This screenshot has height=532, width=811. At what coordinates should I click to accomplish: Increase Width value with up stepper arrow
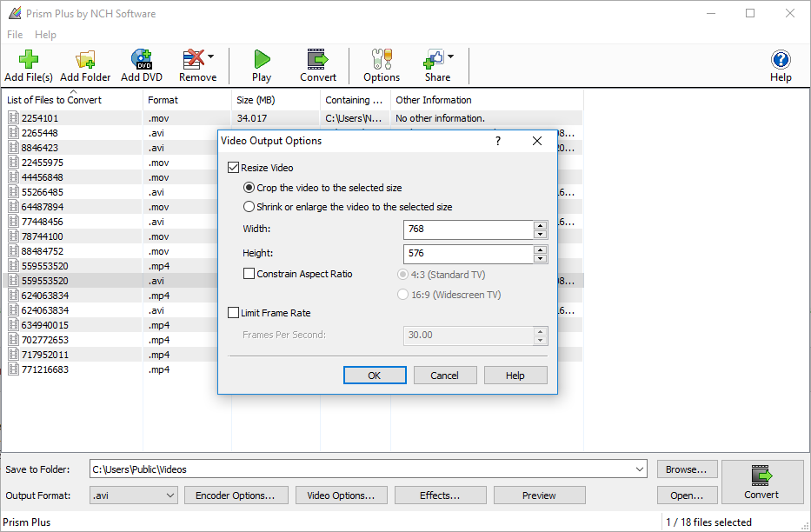pos(540,225)
